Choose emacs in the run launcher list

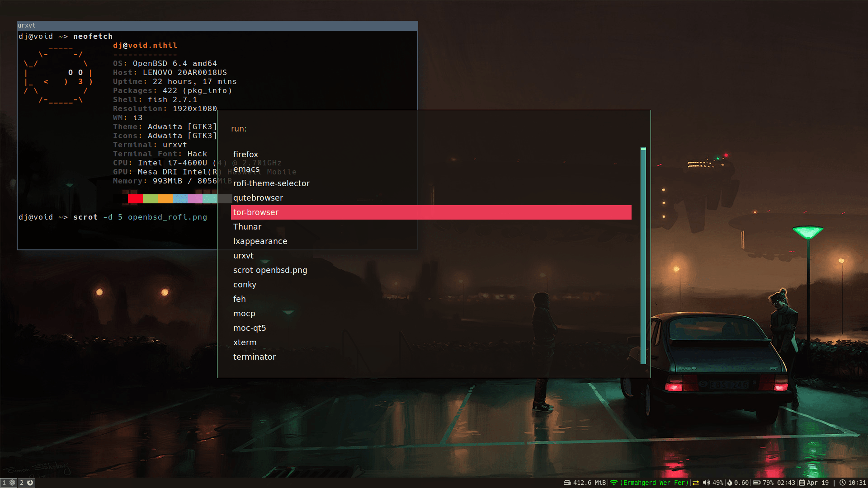(x=246, y=169)
